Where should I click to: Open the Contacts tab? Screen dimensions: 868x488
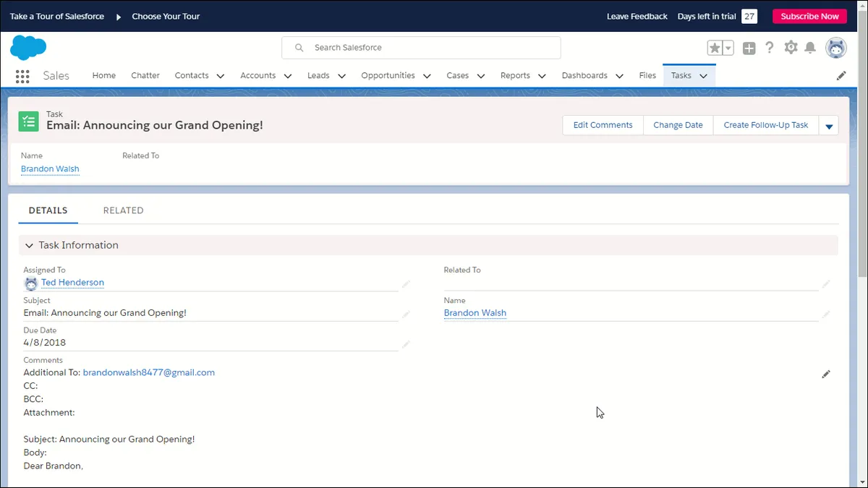pos(192,75)
